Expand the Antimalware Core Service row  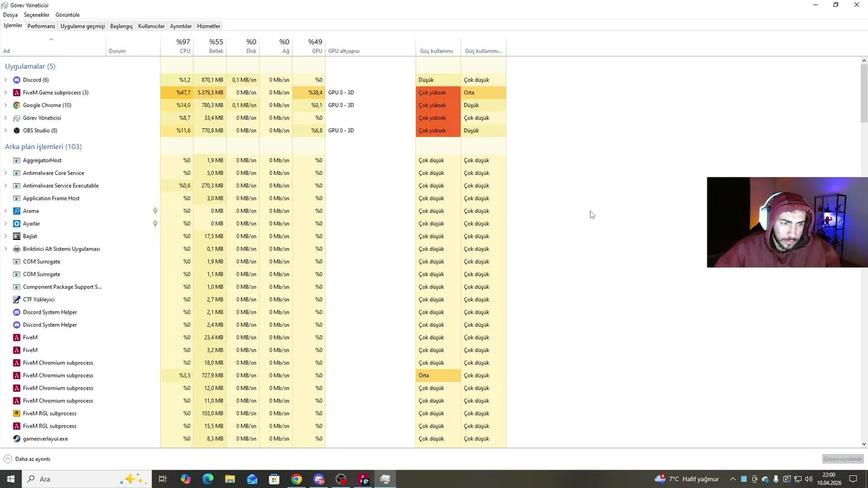(6, 173)
